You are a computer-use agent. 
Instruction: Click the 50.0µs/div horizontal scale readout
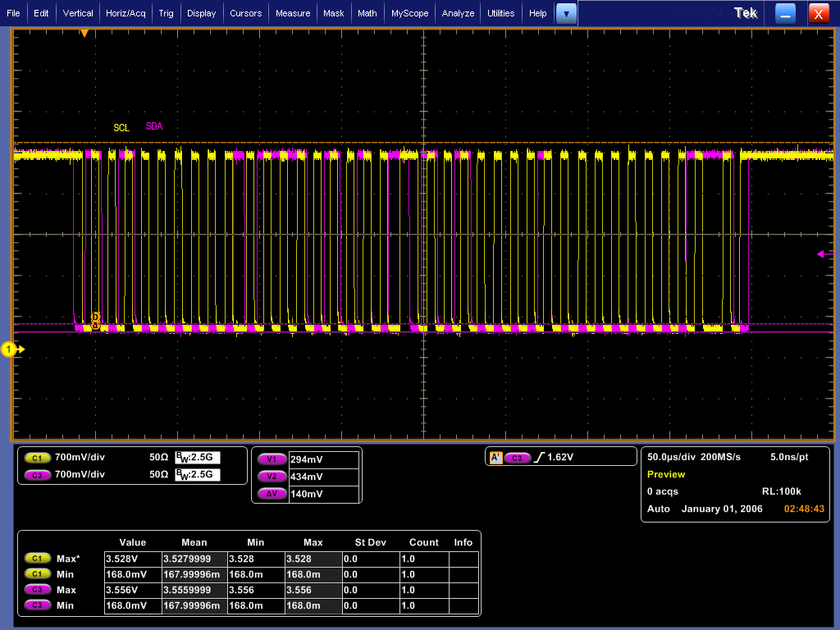pos(673,457)
